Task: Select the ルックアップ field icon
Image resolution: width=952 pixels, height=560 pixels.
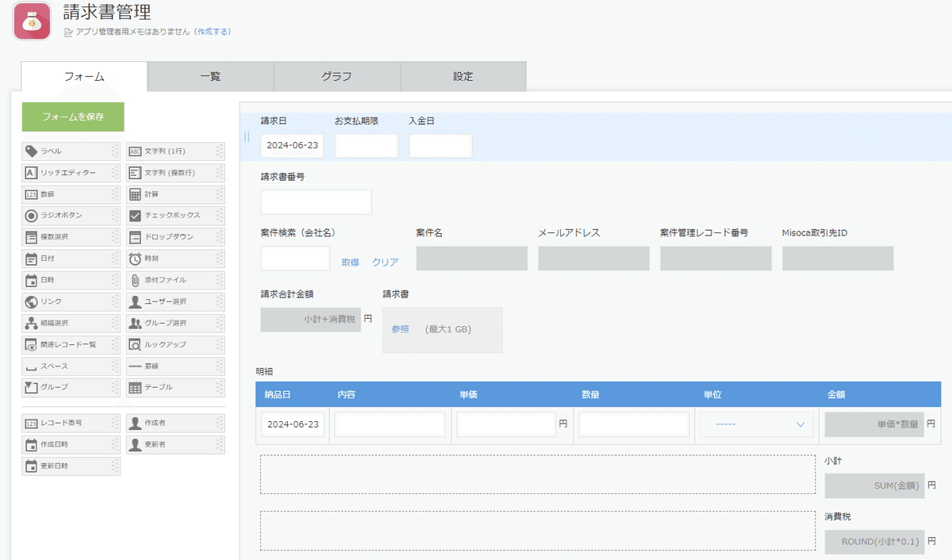Action: click(x=135, y=345)
